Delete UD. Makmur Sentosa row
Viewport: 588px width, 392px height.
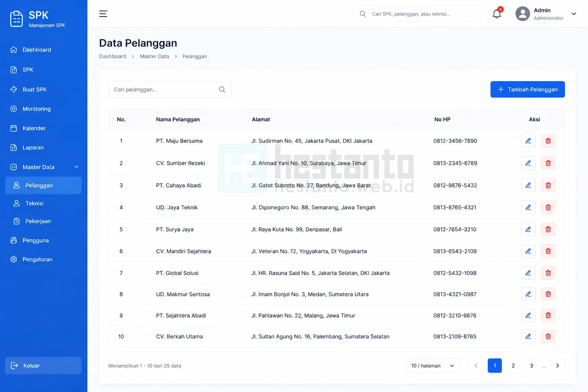[548, 294]
